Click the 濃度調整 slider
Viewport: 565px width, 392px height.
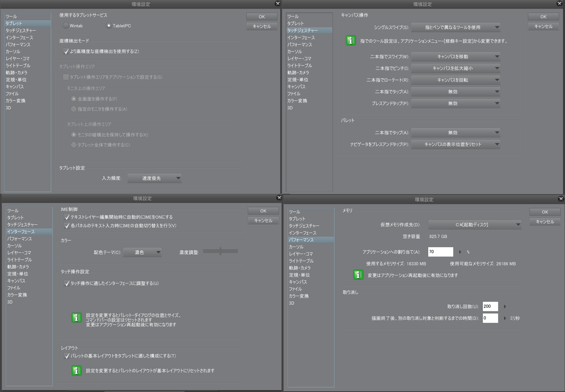click(x=220, y=251)
